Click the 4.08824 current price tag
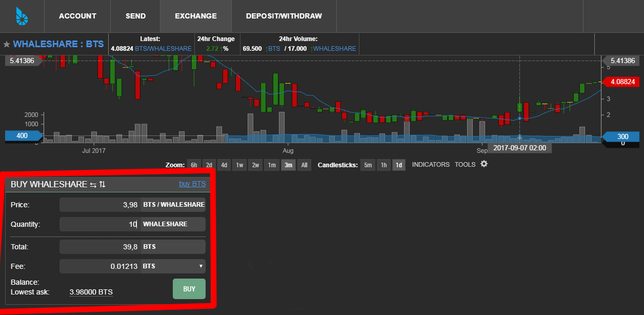Viewport: 644px width, 315px height. [621, 82]
